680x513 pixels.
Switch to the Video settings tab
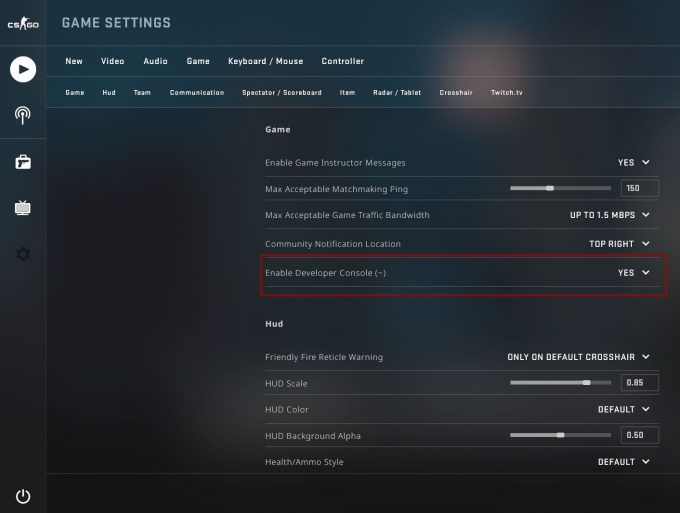(x=113, y=61)
